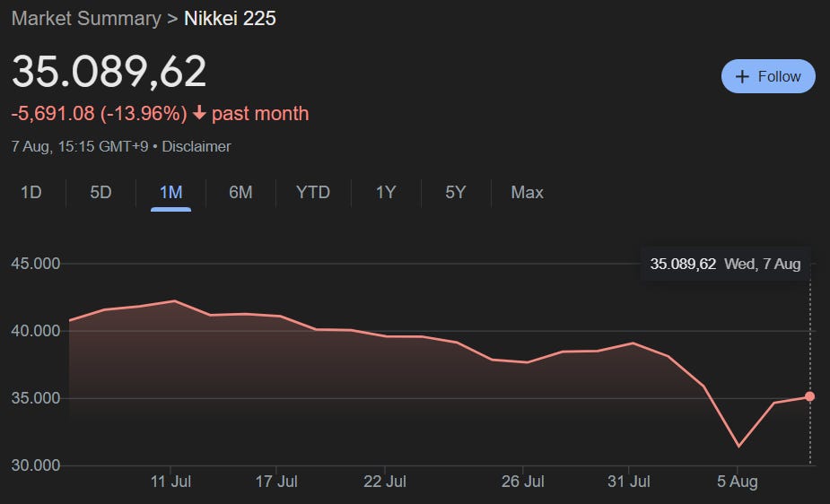This screenshot has height=504, width=830.
Task: Click the 31 Jul x-axis label
Action: [x=628, y=482]
